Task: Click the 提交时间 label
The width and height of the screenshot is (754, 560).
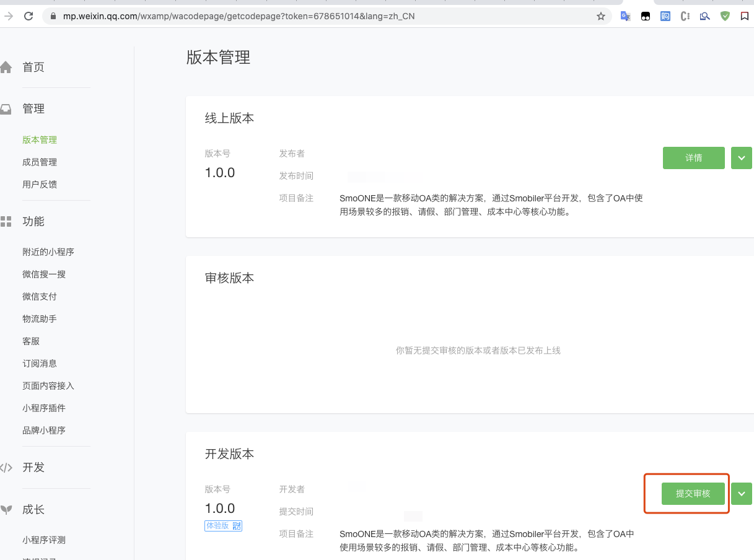Action: click(296, 512)
